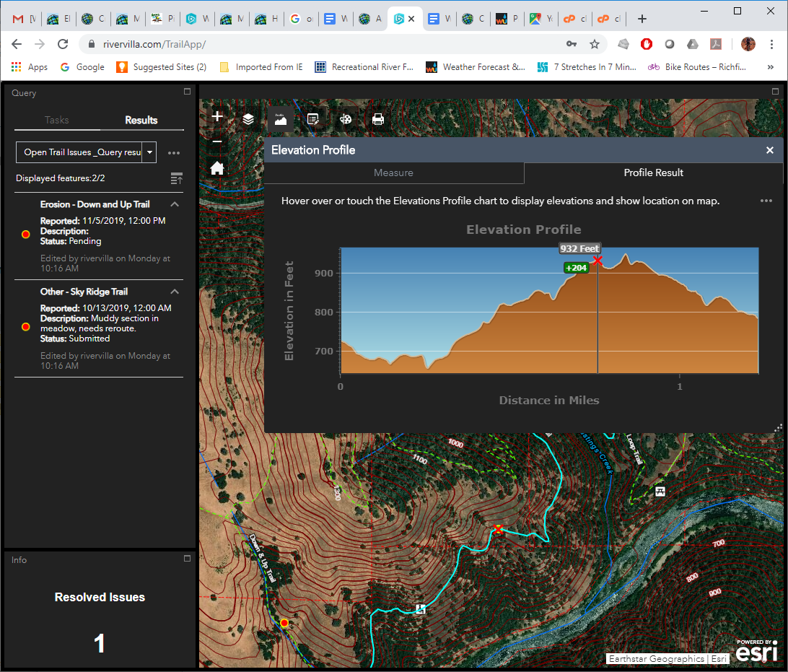Open the Print widget
This screenshot has height=672, width=788.
pyautogui.click(x=378, y=120)
